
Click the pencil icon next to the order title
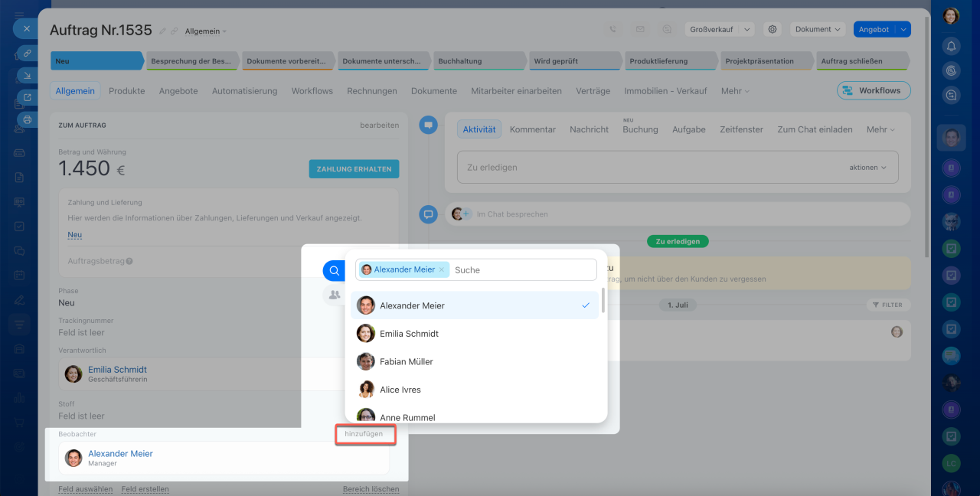tap(162, 31)
